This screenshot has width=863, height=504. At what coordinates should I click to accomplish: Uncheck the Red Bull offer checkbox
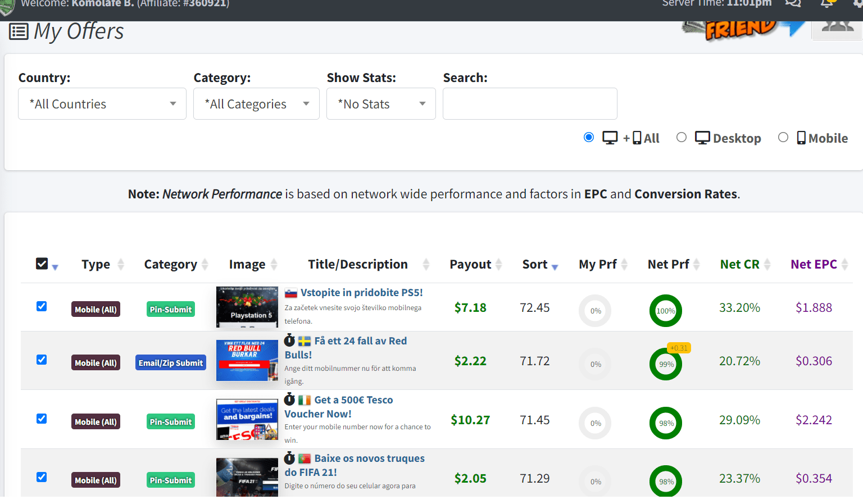42,360
